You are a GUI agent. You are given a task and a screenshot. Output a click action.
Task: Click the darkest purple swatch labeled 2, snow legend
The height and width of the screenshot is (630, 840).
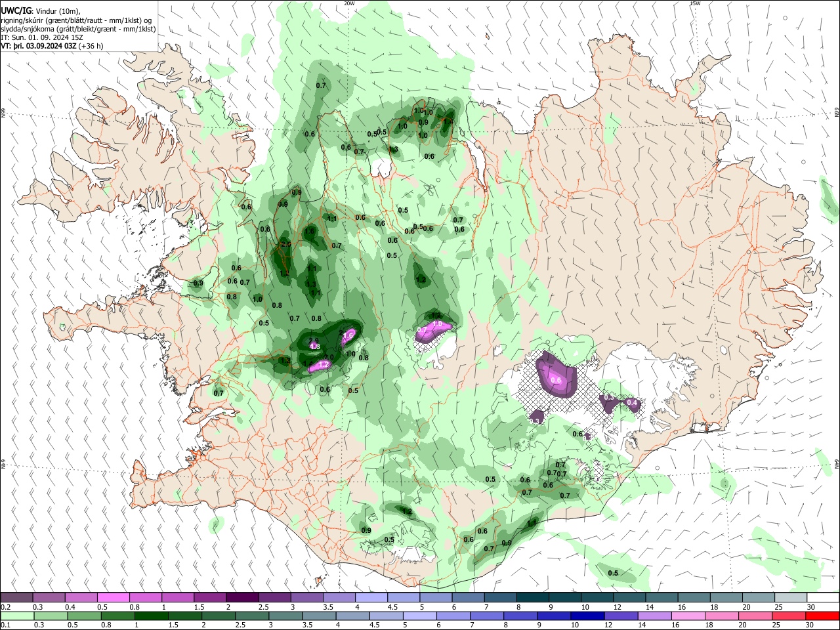(x=241, y=598)
